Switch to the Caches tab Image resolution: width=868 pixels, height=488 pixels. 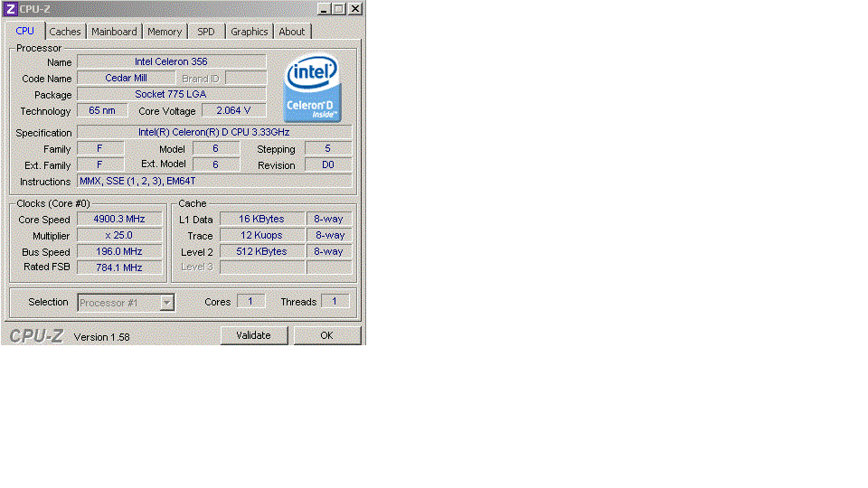click(x=65, y=32)
